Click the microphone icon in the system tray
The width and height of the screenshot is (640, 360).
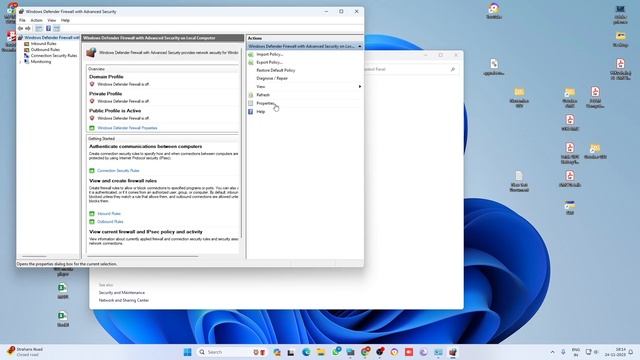pyautogui.click(x=563, y=352)
